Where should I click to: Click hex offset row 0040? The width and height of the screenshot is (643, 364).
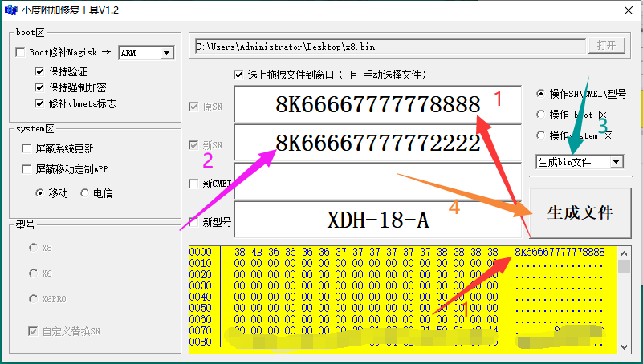201,297
